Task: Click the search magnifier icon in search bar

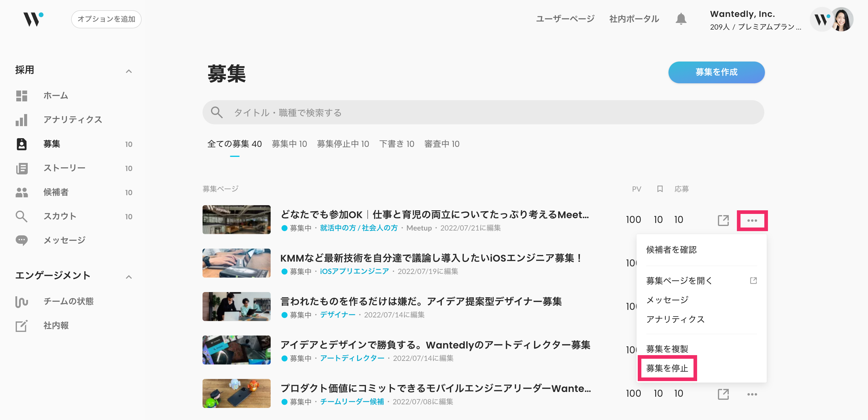Action: click(x=217, y=112)
